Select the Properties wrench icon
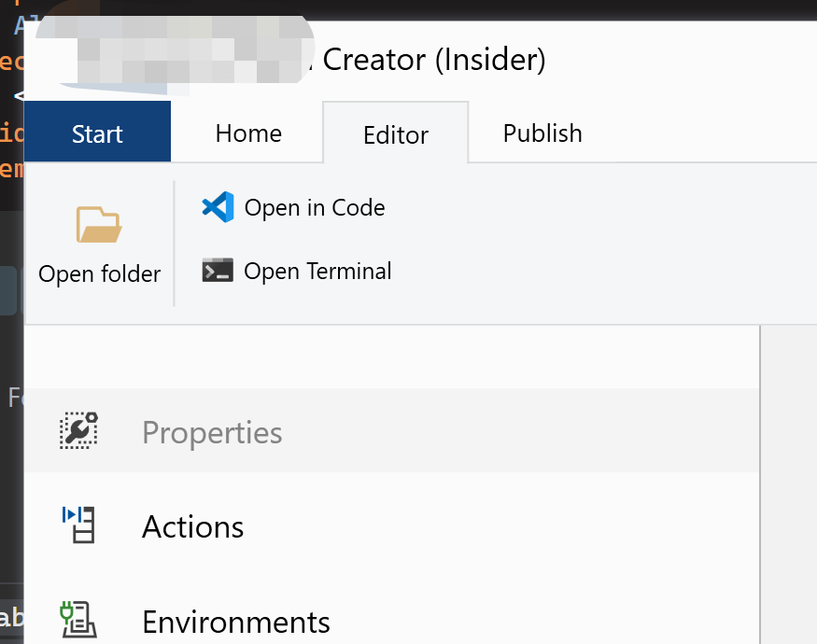Image resolution: width=817 pixels, height=644 pixels. pos(78,431)
